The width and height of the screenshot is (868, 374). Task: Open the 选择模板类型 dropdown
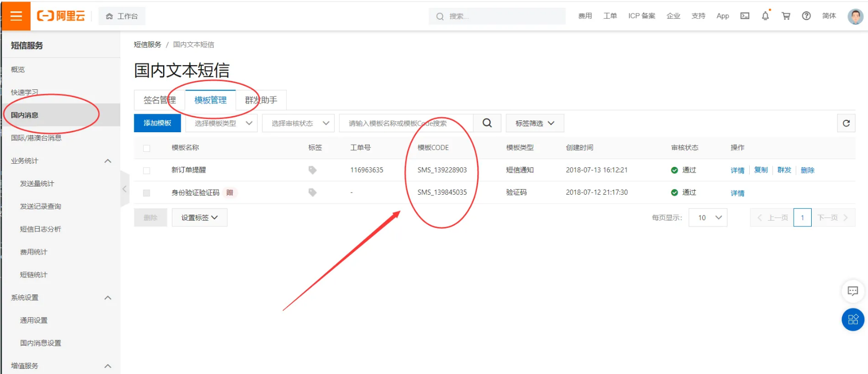222,123
